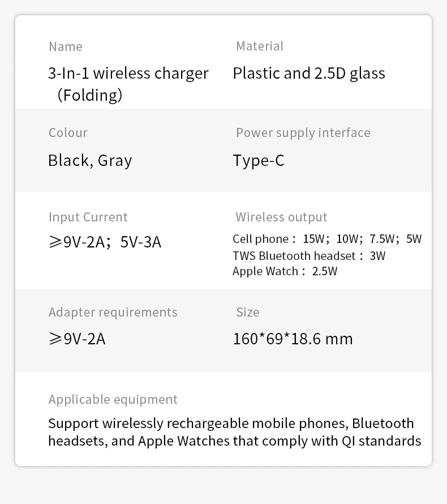Select the "160*69*18.6 mm" dimensions
The height and width of the screenshot is (504, 447).
tap(293, 339)
